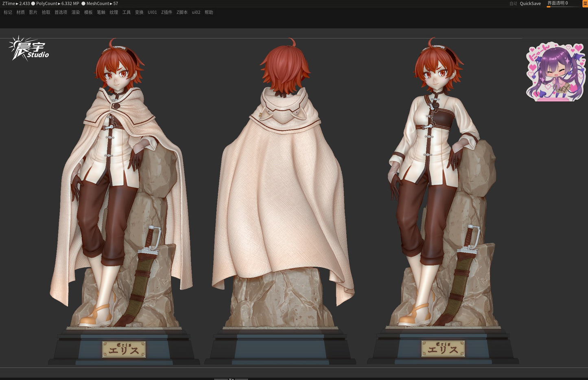
Task: Open the 标记 menu
Action: point(8,12)
